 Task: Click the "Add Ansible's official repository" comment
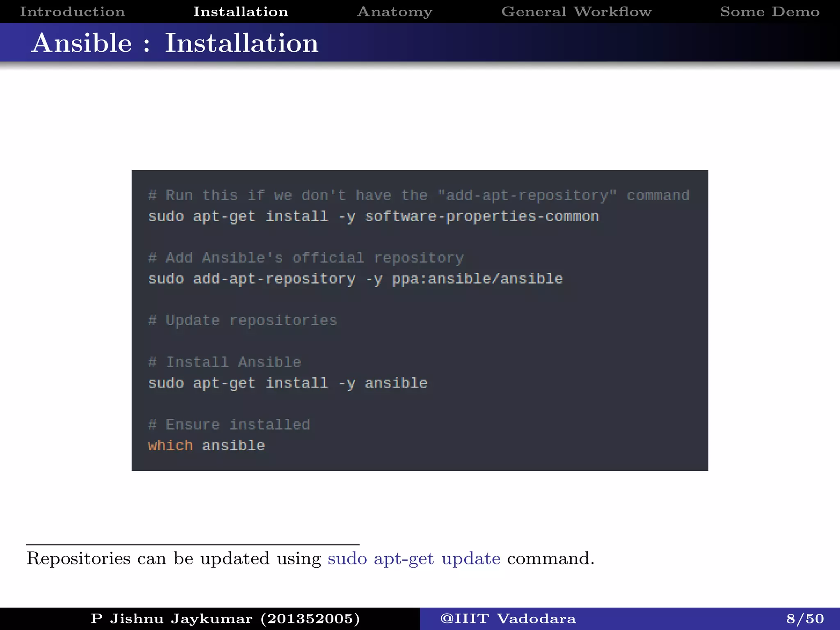tap(306, 258)
